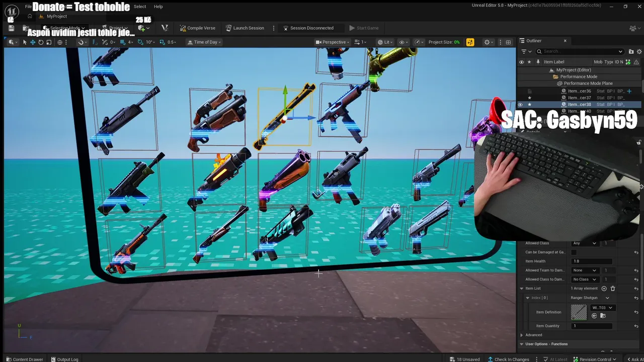Click the Outliner add folder icon
This screenshot has width=644, height=362.
tap(631, 51)
